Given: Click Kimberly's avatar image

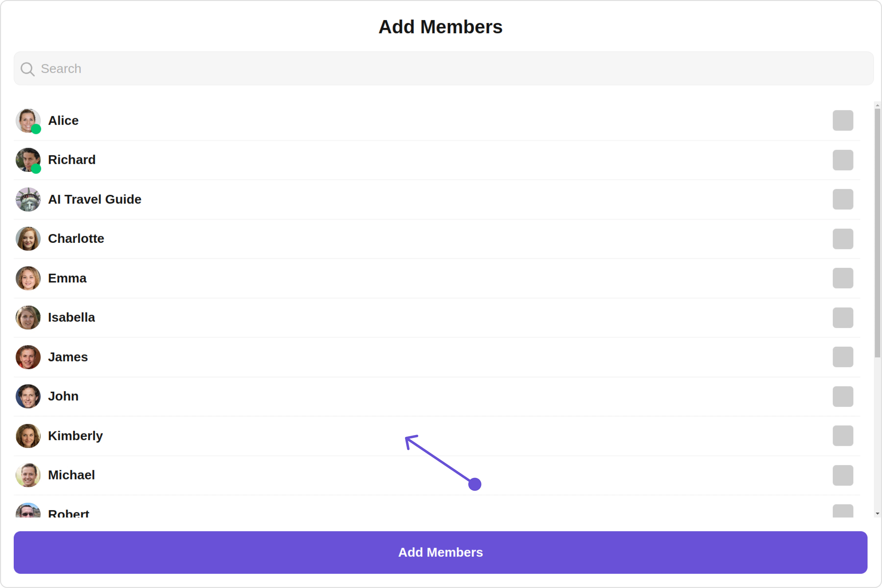Looking at the screenshot, I should pos(28,436).
